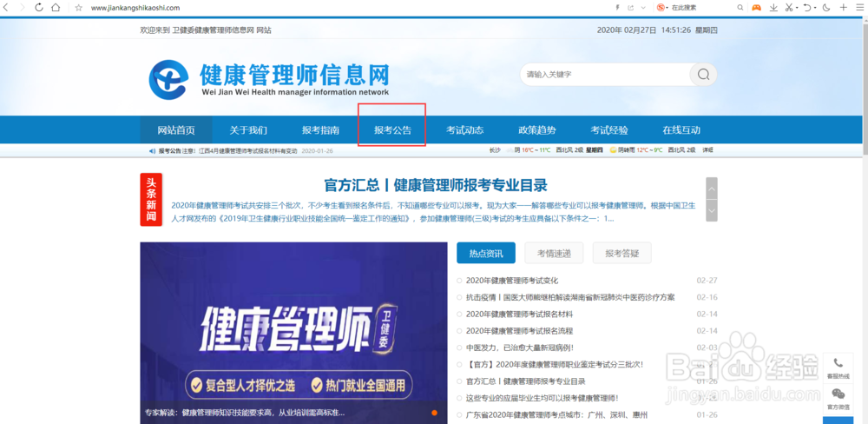The width and height of the screenshot is (868, 424).
Task: Switch to the 考情速递 tab
Action: pyautogui.click(x=554, y=254)
